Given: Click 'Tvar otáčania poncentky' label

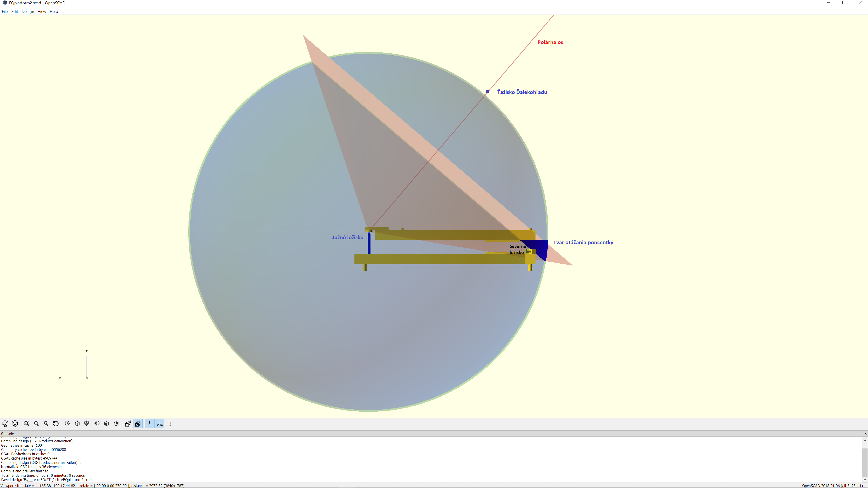Looking at the screenshot, I should (583, 242).
